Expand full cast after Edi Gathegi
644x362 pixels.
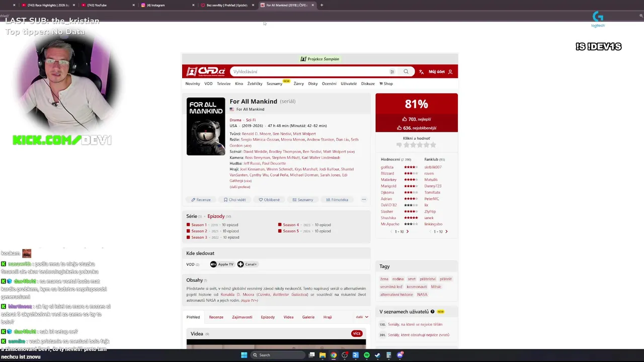click(248, 181)
